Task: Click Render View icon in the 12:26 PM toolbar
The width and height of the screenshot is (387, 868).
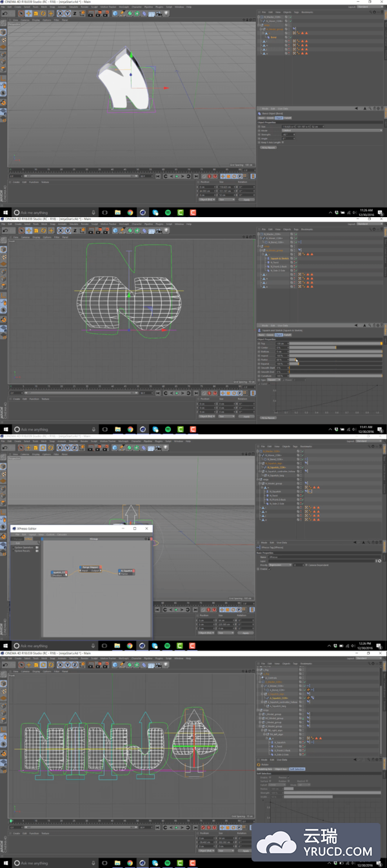Action: (x=90, y=447)
